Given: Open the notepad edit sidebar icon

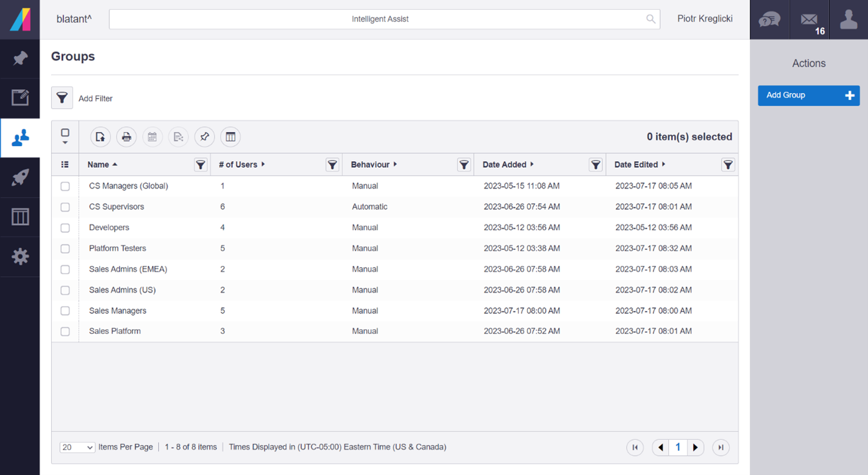Looking at the screenshot, I should pyautogui.click(x=20, y=98).
